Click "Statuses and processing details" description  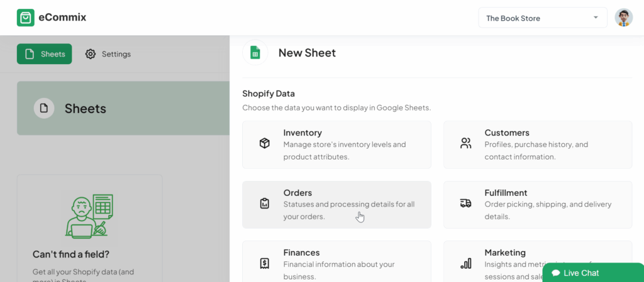coord(349,210)
